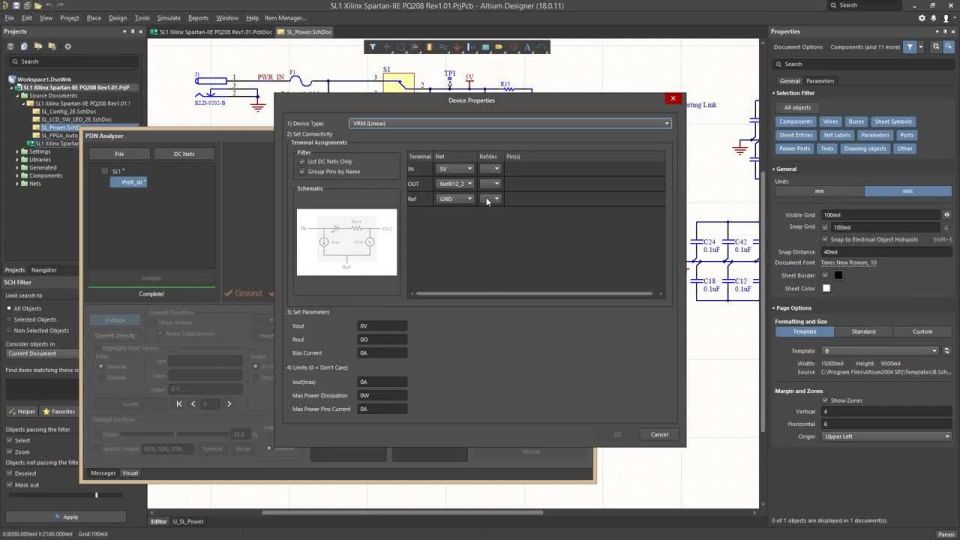Toggle Show Zones checkbox
The image size is (960, 540).
825,400
